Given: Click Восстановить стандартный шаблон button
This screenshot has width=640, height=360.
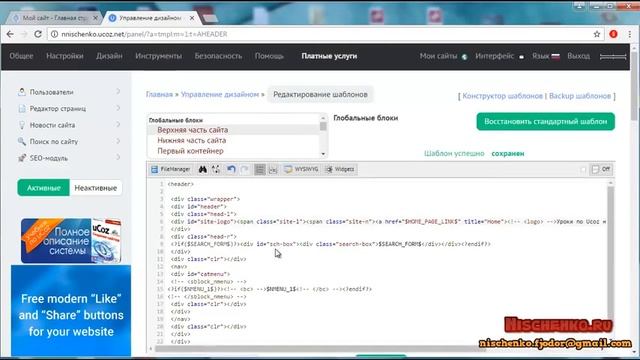Looking at the screenshot, I should [x=545, y=122].
